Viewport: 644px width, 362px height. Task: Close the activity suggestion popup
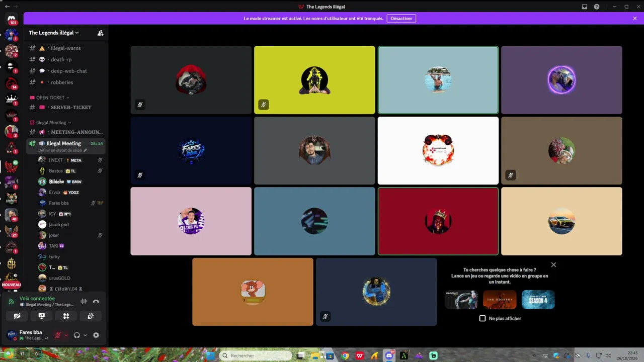click(x=553, y=264)
